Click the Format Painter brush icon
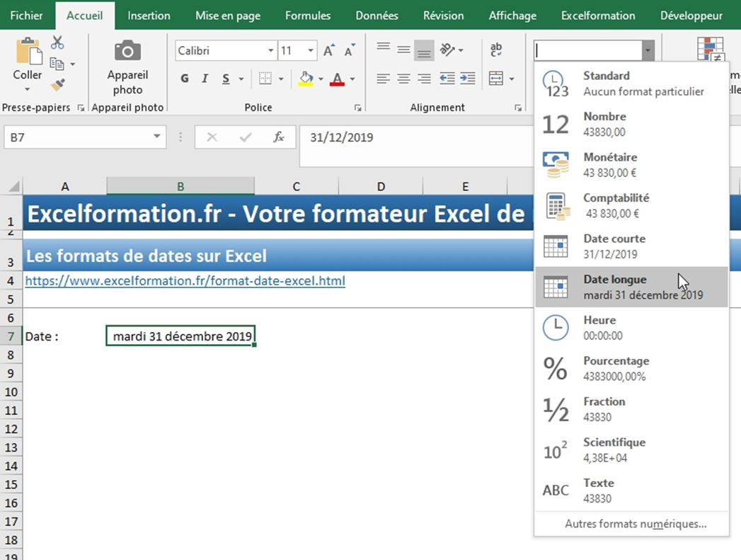This screenshot has height=560, width=741. tap(57, 84)
